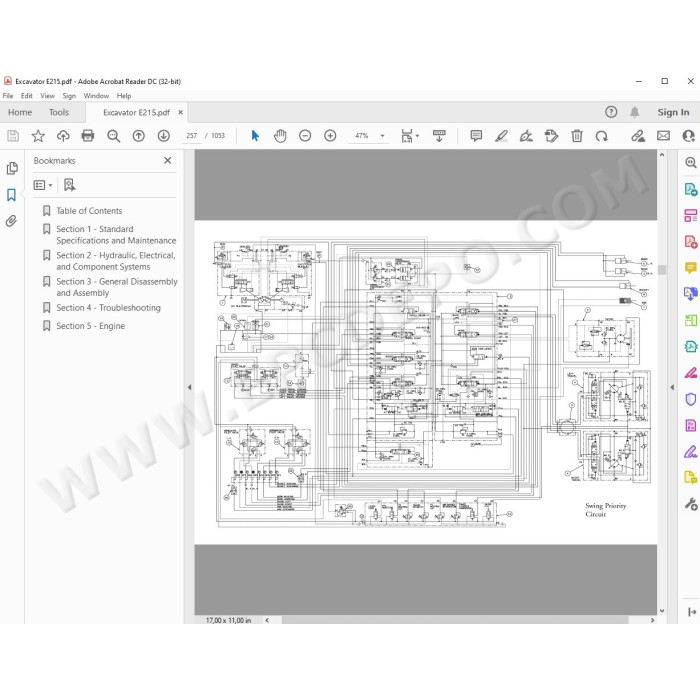Image resolution: width=700 pixels, height=700 pixels.
Task: Open share with others icon
Action: 689,136
